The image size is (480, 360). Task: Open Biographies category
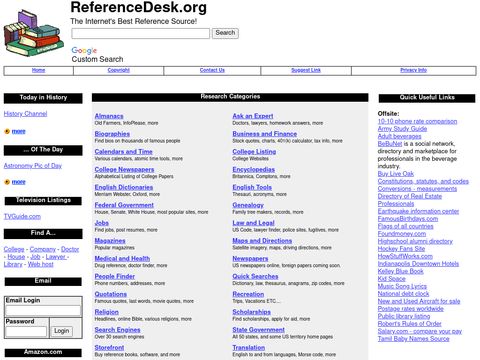[x=112, y=134]
